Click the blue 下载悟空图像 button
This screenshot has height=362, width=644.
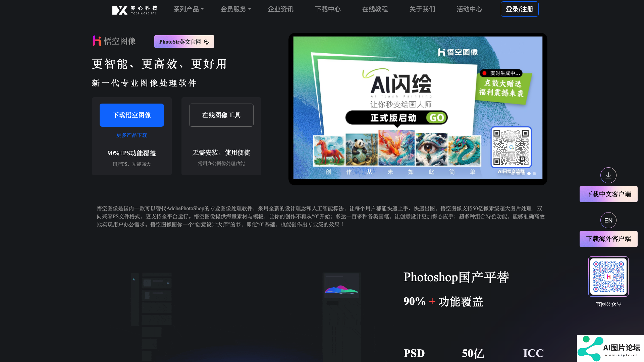point(132,115)
